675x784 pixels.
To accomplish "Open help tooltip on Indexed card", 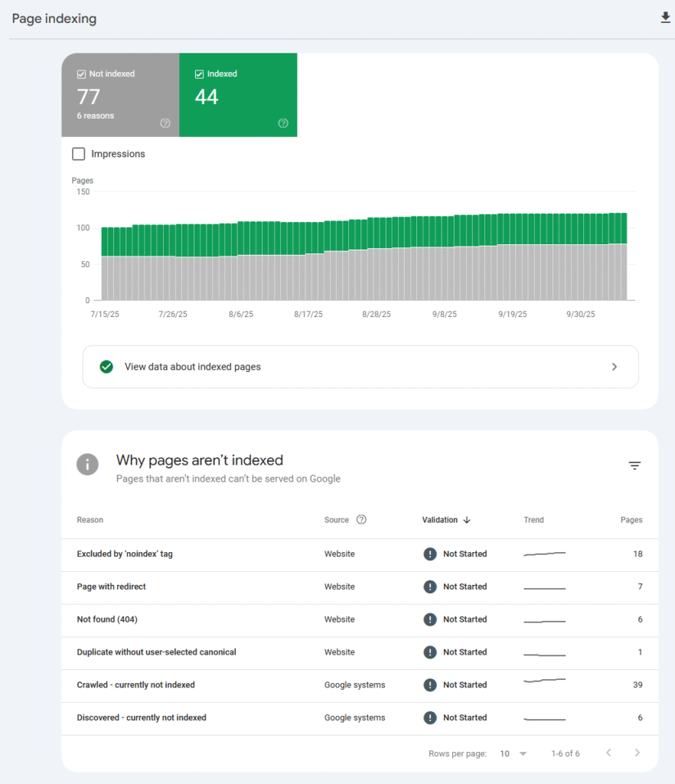I will [283, 122].
